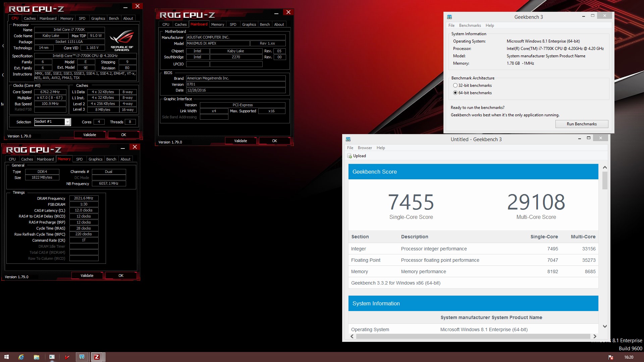The width and height of the screenshot is (644, 362).
Task: Click the Upload label in the results window
Action: 359,156
